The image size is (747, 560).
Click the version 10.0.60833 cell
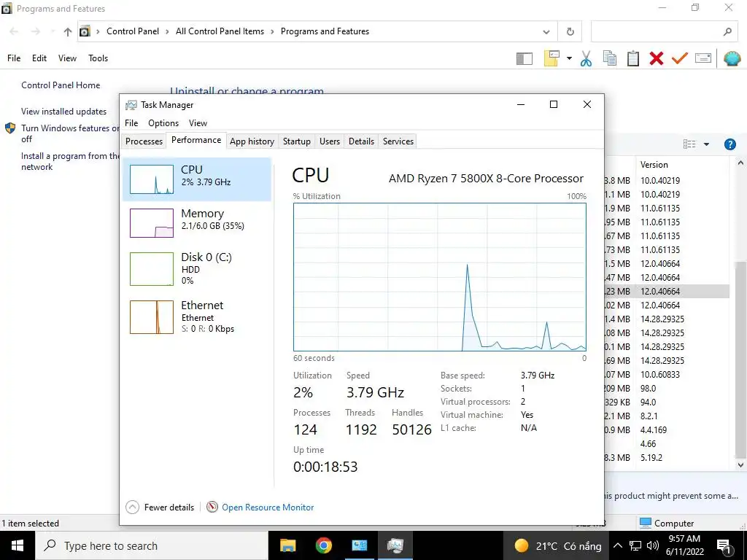659,375
